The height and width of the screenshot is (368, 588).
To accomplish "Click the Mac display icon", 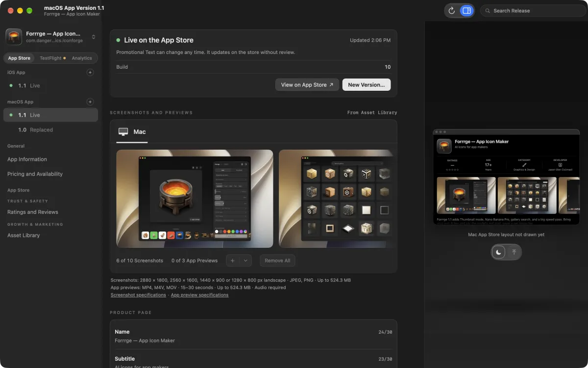I will pyautogui.click(x=123, y=132).
